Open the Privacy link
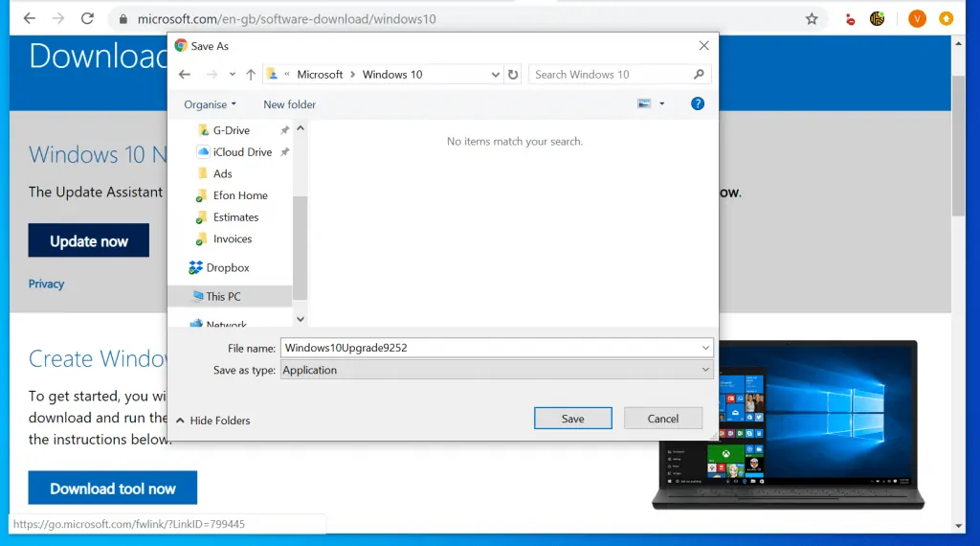 46,284
